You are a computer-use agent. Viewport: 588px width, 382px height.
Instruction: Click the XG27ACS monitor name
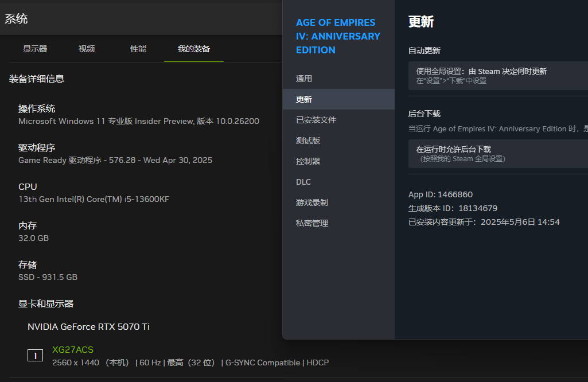(x=73, y=350)
